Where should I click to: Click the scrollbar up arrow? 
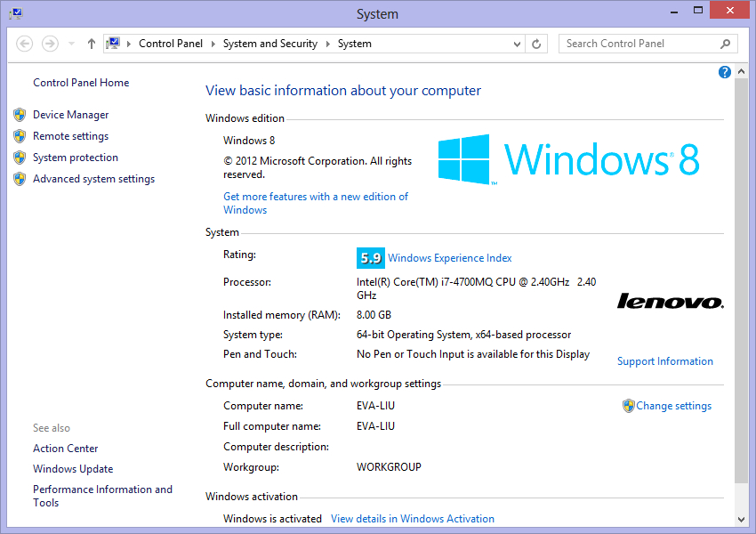(741, 71)
